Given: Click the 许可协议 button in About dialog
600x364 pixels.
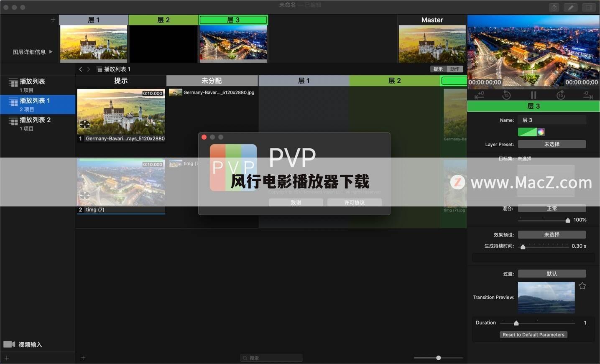Looking at the screenshot, I should (x=355, y=202).
